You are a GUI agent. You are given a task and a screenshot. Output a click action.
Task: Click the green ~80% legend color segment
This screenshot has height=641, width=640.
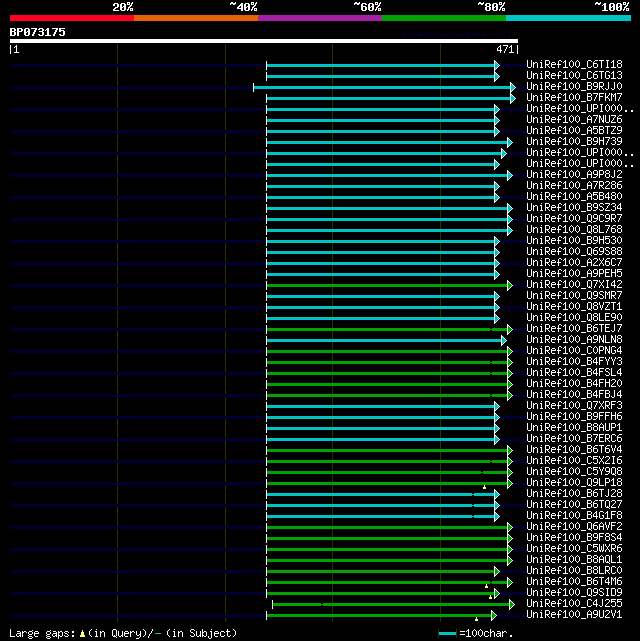444,18
